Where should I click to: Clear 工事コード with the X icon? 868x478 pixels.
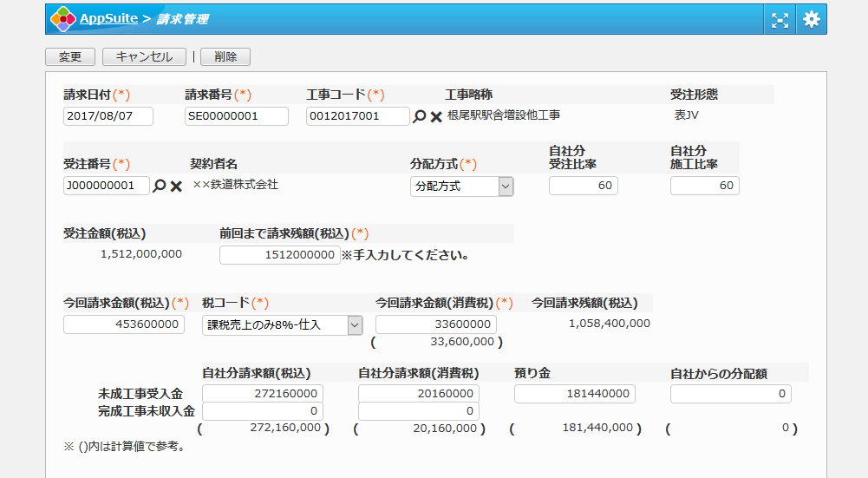[436, 116]
